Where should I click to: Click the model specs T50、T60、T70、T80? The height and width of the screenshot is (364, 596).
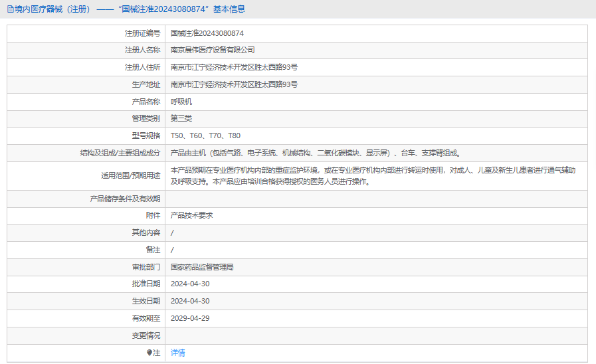205,136
